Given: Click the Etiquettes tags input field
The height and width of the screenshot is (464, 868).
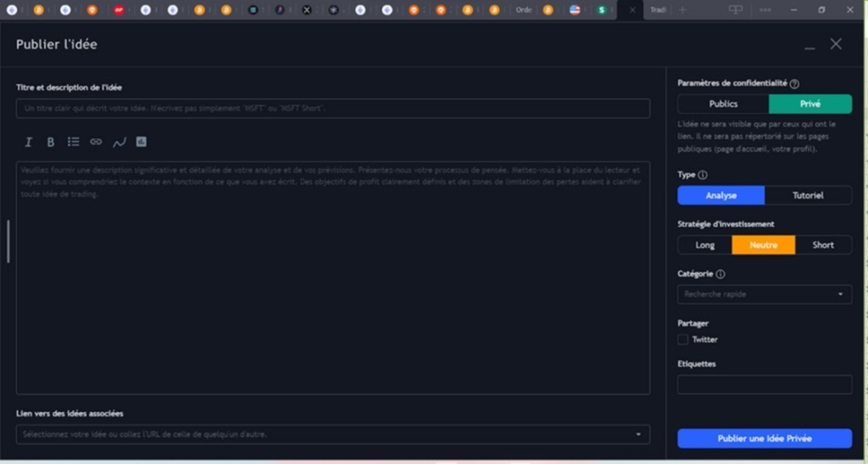Looking at the screenshot, I should [765, 384].
